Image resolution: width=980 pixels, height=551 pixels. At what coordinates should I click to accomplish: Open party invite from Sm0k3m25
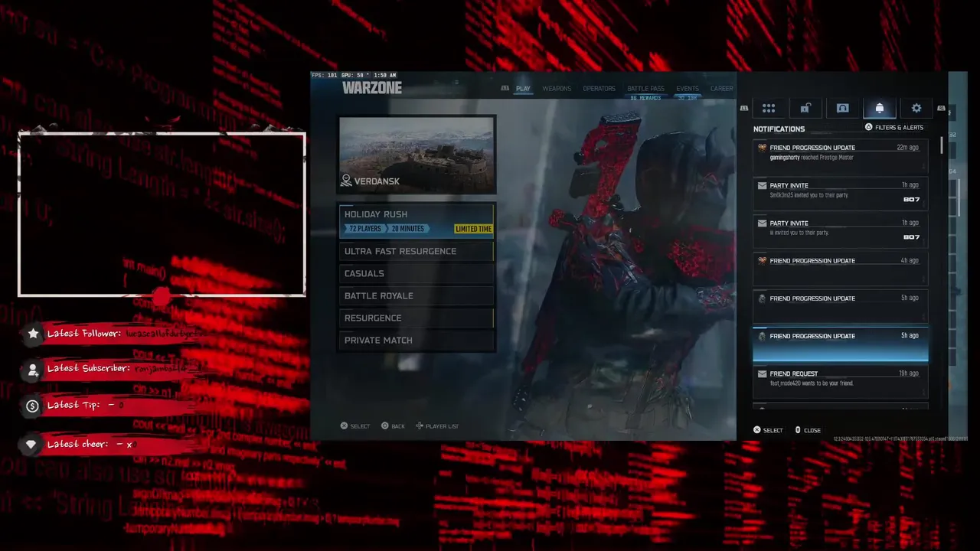pyautogui.click(x=840, y=194)
